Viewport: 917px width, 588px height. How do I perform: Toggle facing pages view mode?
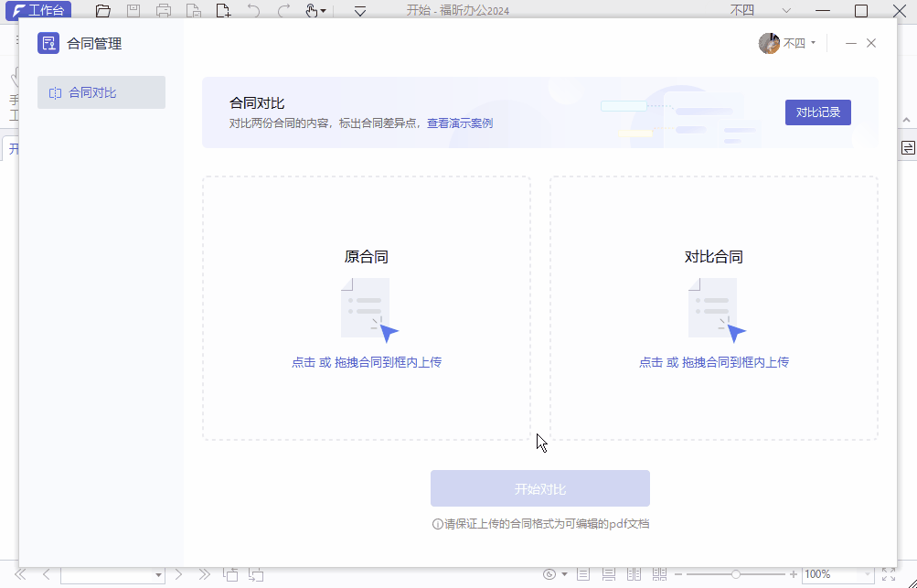coord(634,573)
